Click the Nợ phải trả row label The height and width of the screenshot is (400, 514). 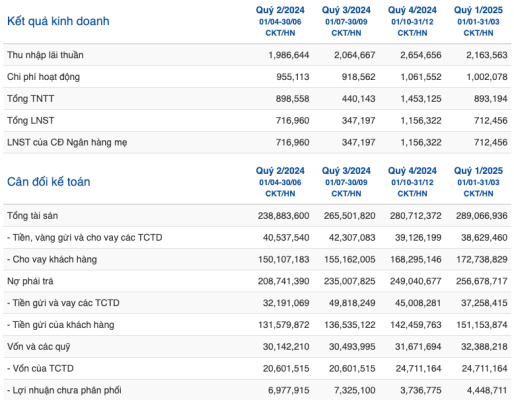point(30,281)
